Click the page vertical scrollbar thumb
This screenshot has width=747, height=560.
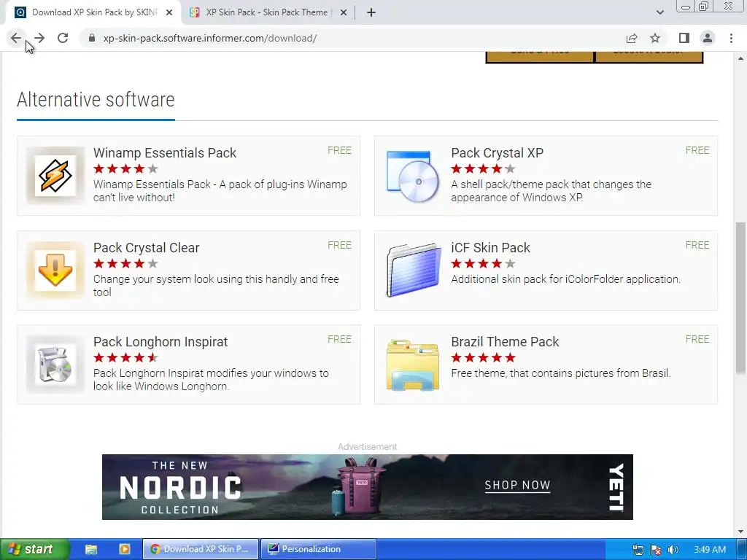point(740,297)
